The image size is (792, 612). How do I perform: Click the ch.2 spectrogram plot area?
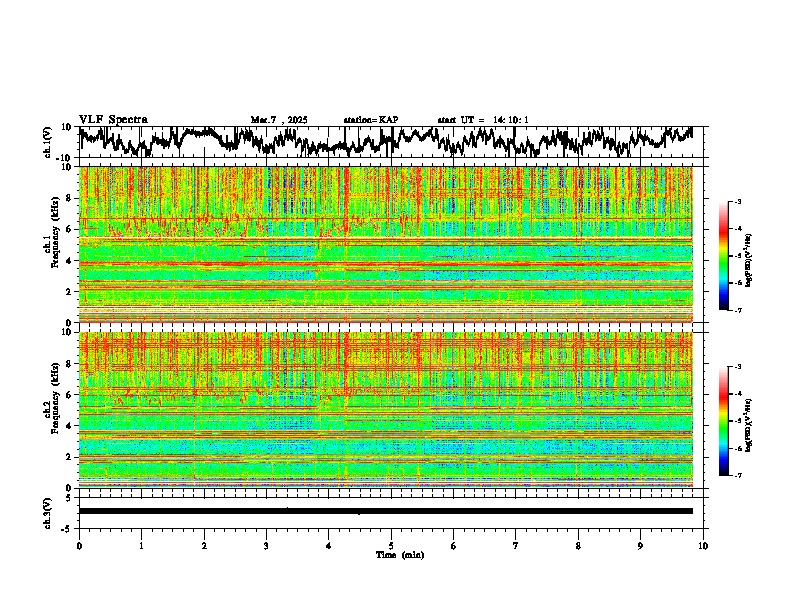386,410
